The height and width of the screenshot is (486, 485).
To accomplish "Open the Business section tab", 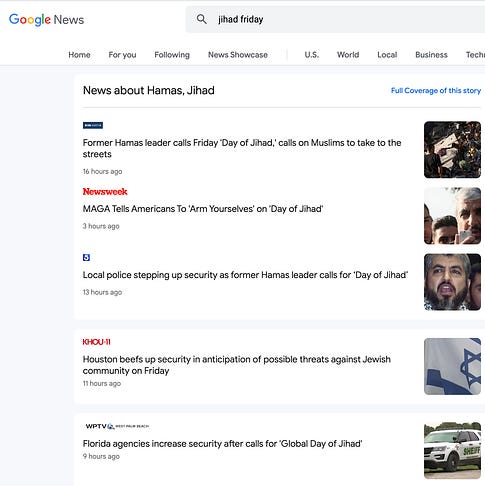I will (431, 55).
